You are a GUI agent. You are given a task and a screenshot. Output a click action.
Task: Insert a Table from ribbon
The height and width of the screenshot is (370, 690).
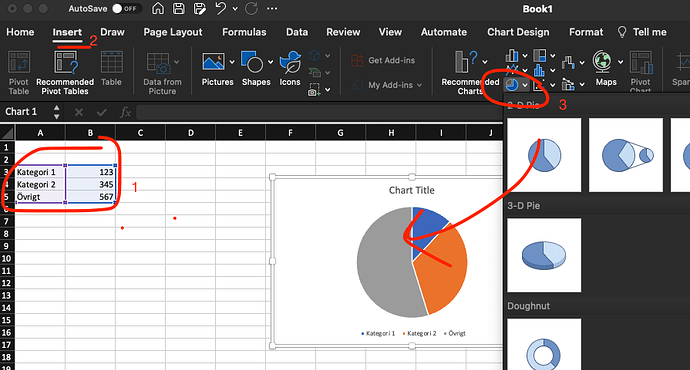111,69
